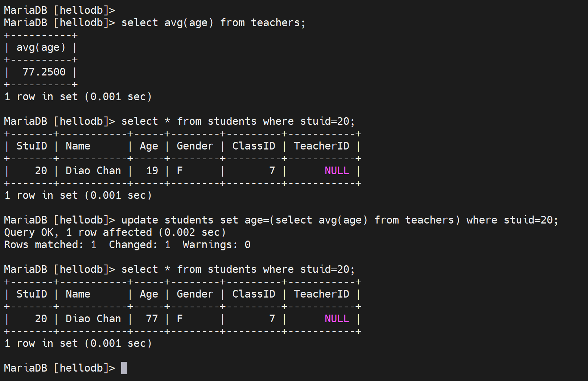Click the ClassID header in the last students table
Screen dimensions: 588x381
[254, 294]
